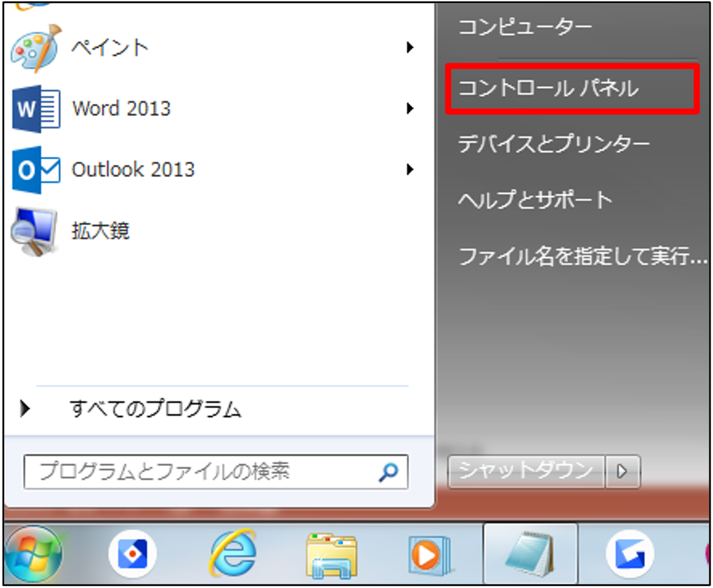Open Word 2013 from its icon
This screenshot has height=588, width=713.
click(36, 109)
